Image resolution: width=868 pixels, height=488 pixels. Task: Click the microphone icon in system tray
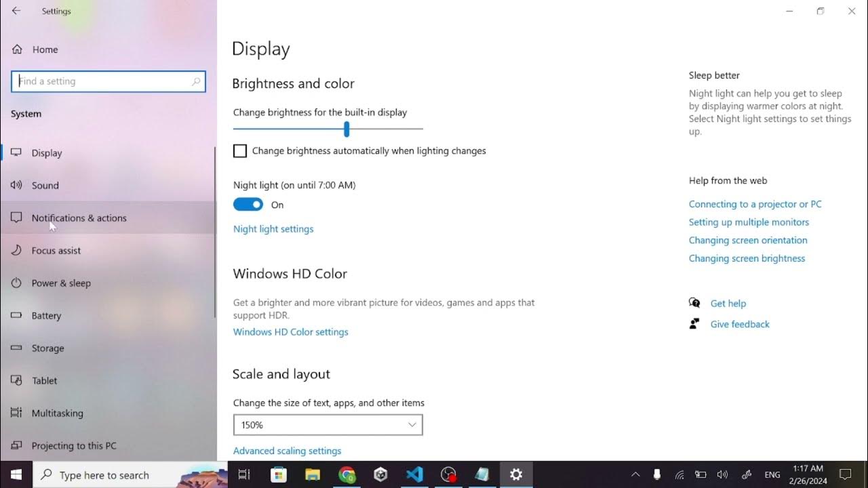(657, 474)
